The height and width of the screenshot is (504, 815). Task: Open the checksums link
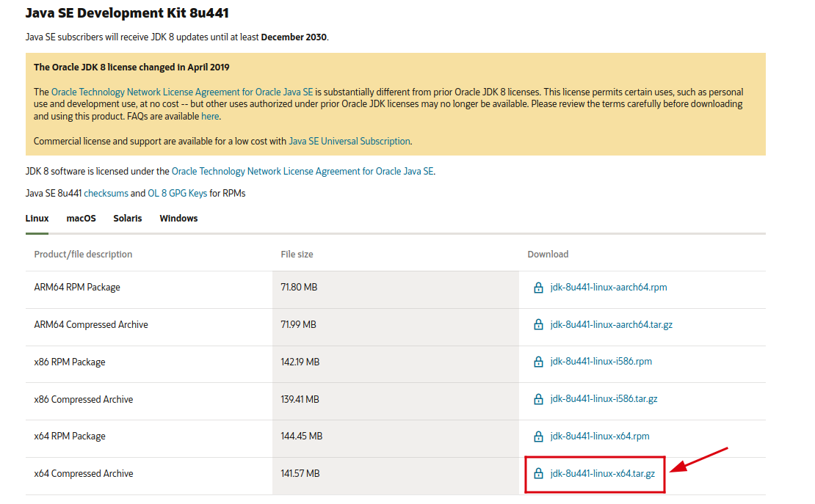point(106,193)
